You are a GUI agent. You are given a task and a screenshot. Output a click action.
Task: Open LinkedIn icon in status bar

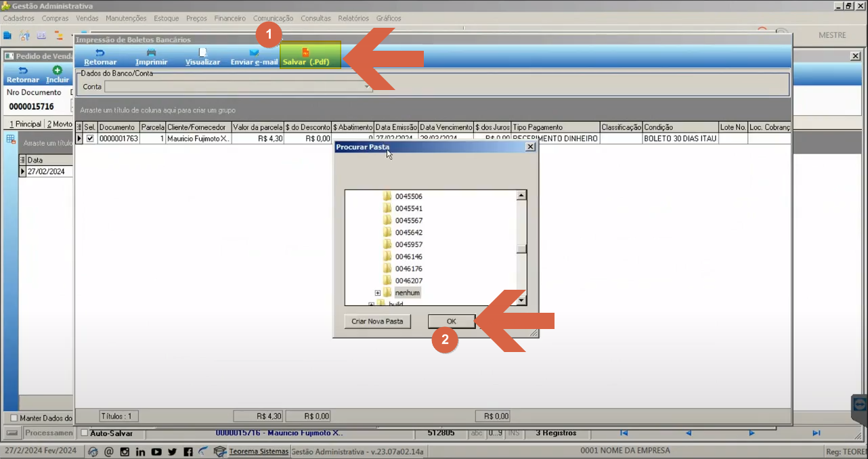click(x=141, y=452)
